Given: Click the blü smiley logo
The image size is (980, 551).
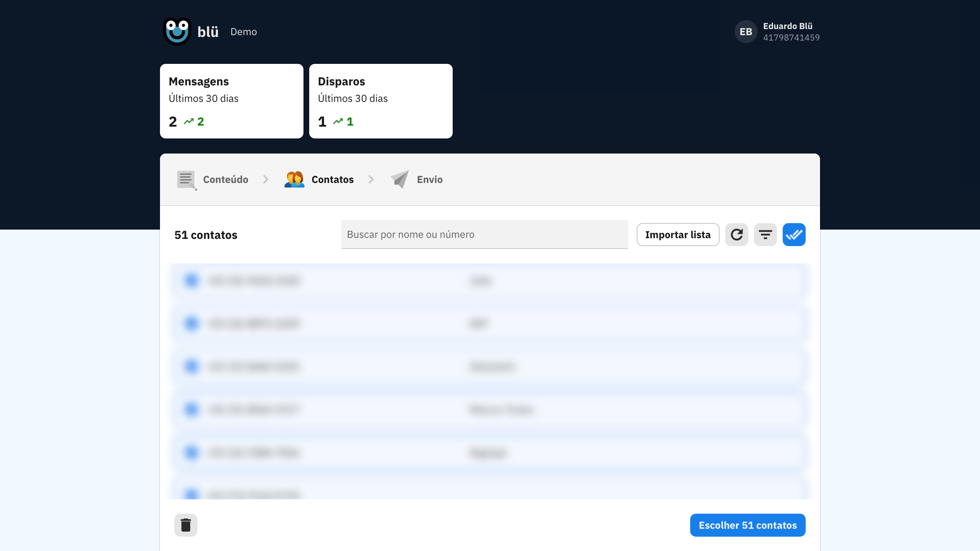Looking at the screenshot, I should click(x=177, y=32).
